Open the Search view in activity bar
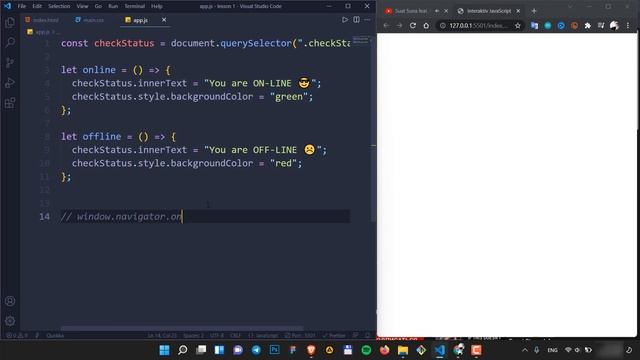This screenshot has width=640, height=360. point(10,42)
